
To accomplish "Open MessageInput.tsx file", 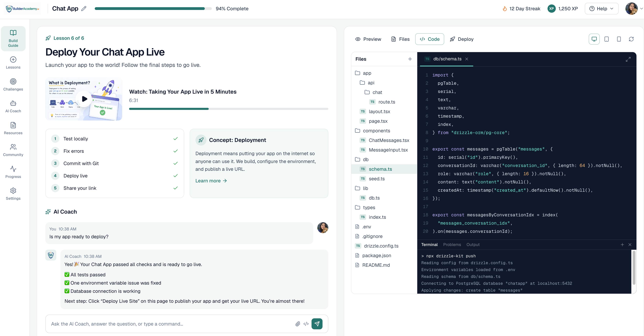I will 384,150.
